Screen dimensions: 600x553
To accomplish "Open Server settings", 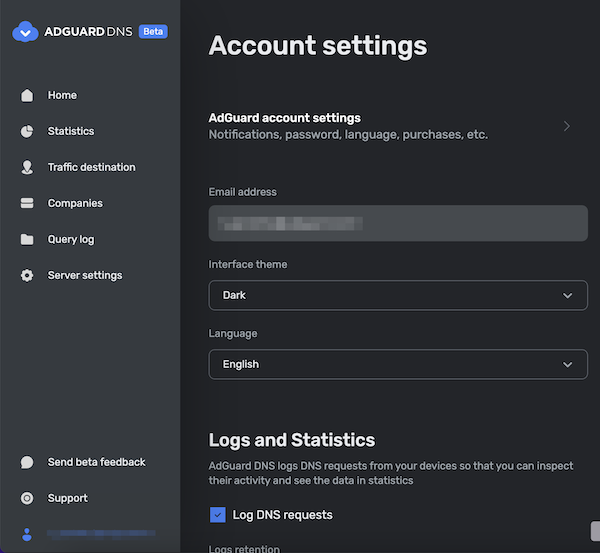I will (85, 276).
